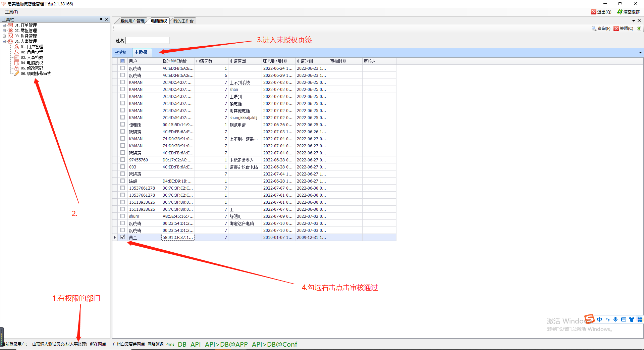Expand the 01. 订单管理 tree node
This screenshot has height=350, width=644.
point(4,25)
